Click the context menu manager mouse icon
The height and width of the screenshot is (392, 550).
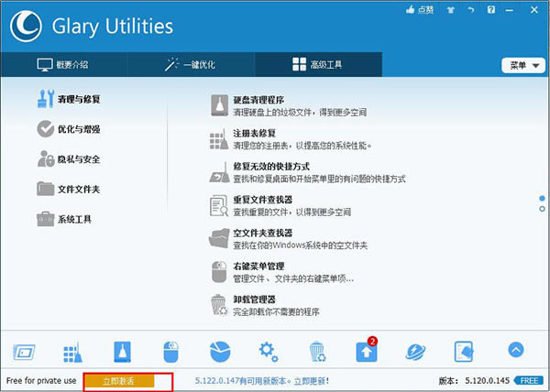pos(171,350)
